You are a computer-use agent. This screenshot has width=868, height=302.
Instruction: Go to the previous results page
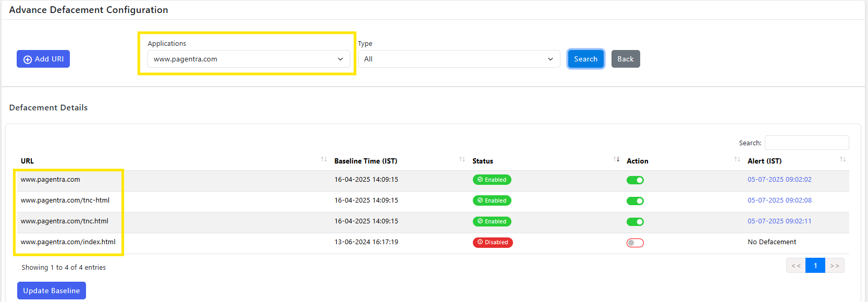796,266
